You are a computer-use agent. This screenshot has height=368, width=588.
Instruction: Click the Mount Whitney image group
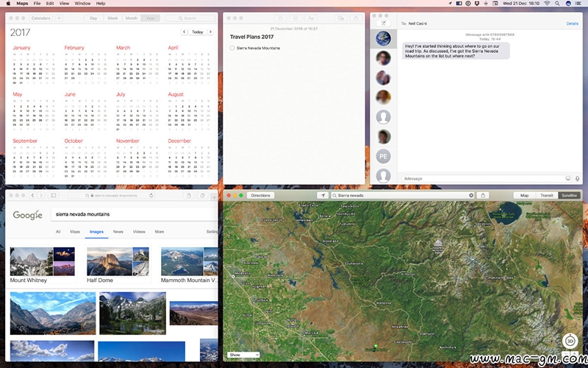click(x=42, y=265)
